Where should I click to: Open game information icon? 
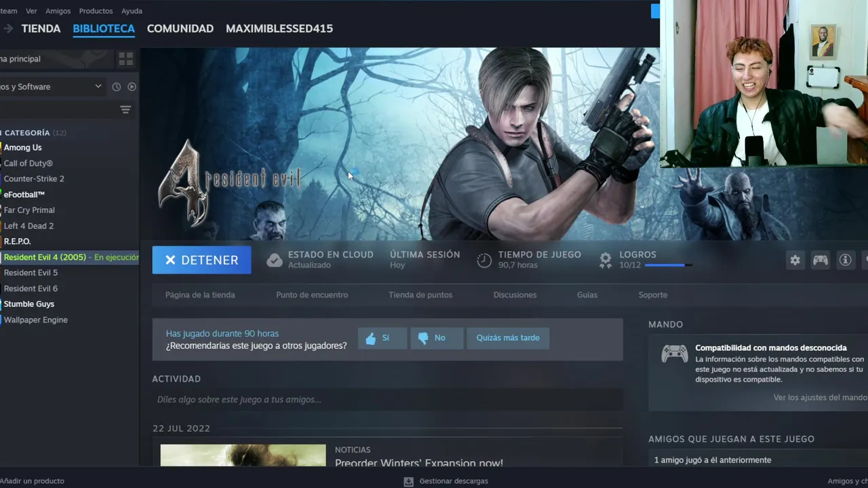pyautogui.click(x=846, y=260)
